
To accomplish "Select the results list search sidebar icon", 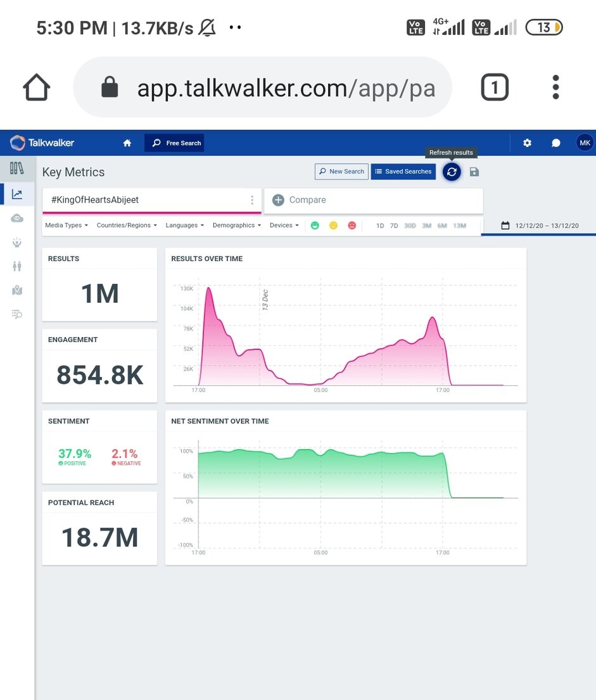I will (x=17, y=314).
